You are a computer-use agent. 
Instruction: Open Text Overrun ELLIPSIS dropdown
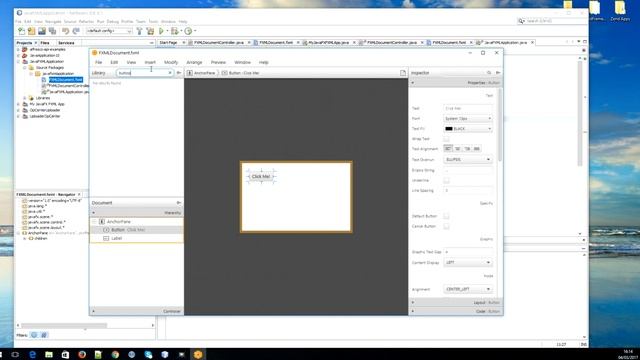(x=468, y=160)
